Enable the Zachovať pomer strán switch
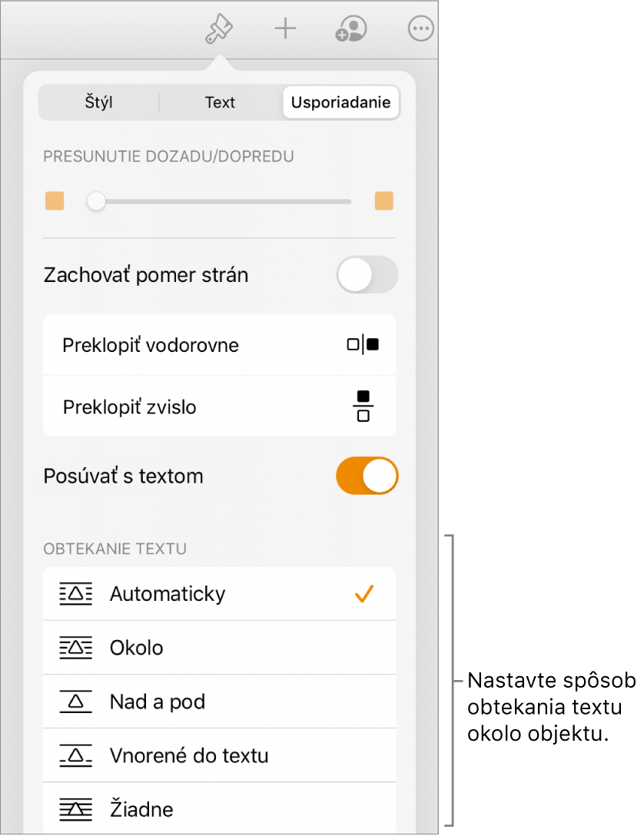 point(367,275)
